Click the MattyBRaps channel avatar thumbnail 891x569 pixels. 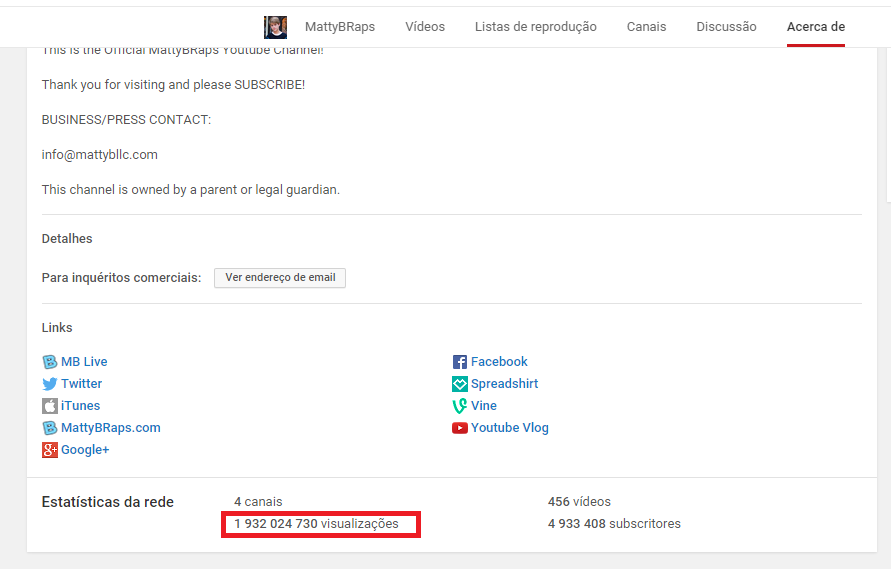pyautogui.click(x=276, y=27)
